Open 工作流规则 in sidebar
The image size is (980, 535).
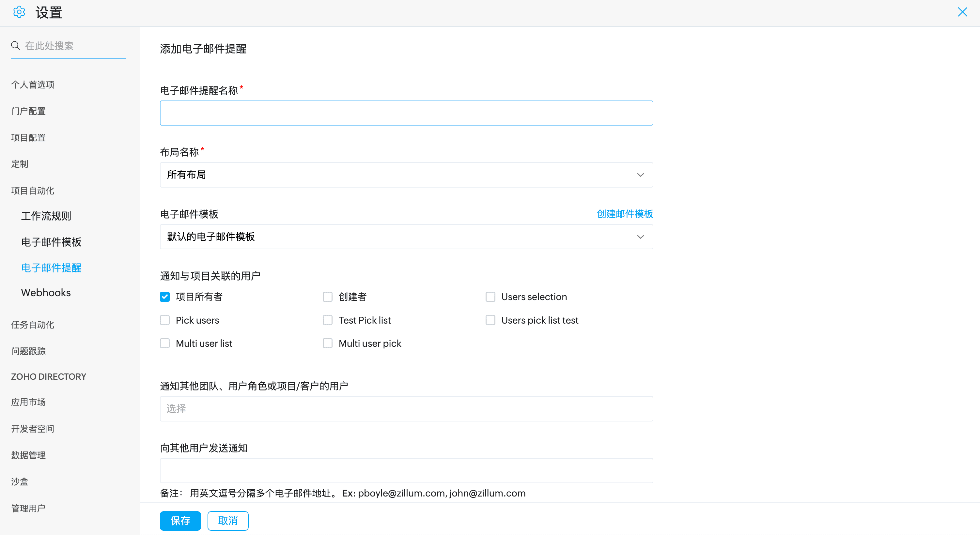point(46,216)
